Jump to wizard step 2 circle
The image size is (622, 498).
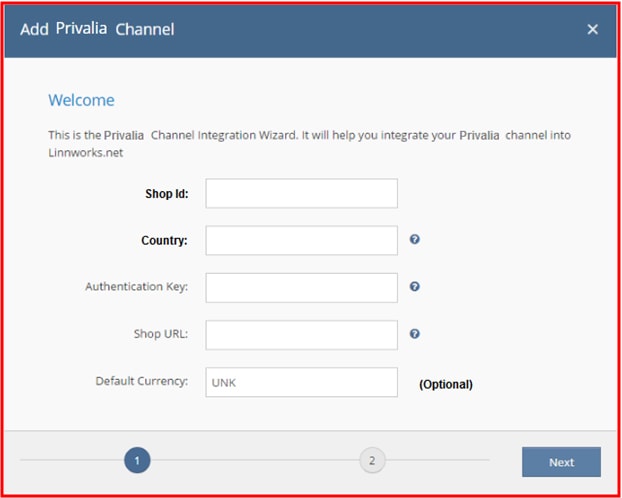tap(372, 460)
